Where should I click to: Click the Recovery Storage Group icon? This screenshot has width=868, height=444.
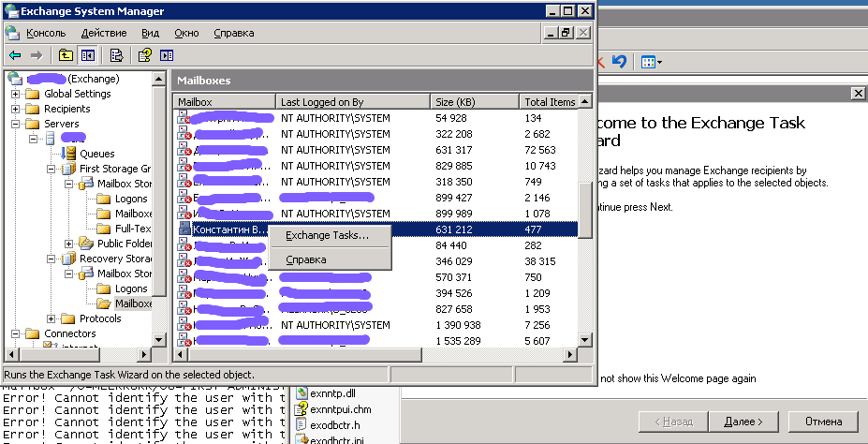pyautogui.click(x=68, y=258)
